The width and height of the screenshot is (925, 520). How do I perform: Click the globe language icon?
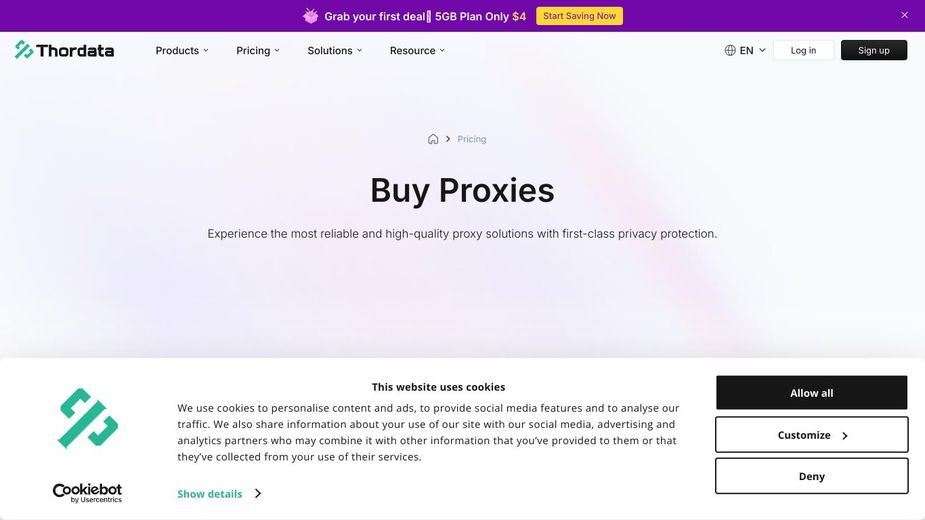tap(730, 50)
